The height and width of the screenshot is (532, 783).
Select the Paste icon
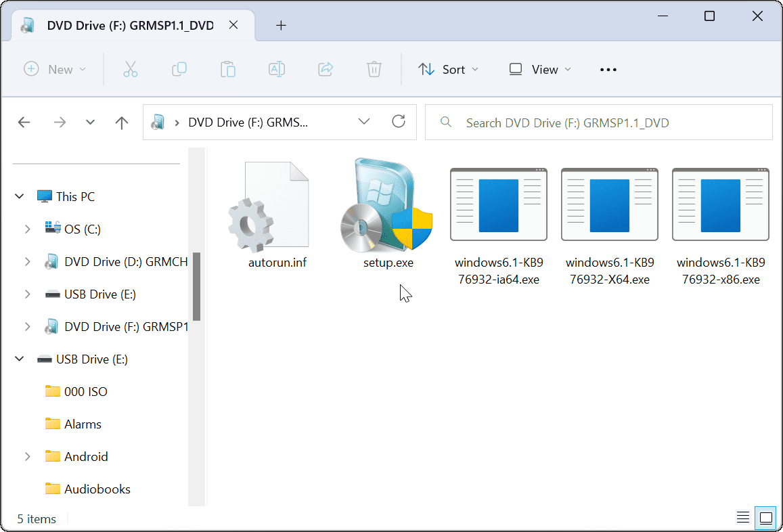227,69
